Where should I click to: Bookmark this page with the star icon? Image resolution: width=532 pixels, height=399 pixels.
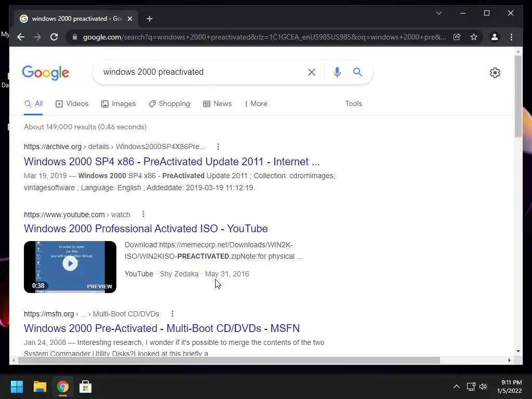(x=474, y=37)
